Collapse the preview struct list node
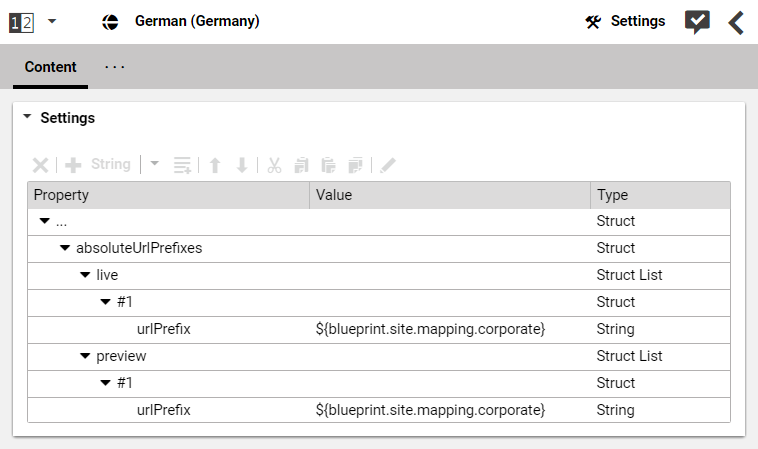 coord(85,356)
